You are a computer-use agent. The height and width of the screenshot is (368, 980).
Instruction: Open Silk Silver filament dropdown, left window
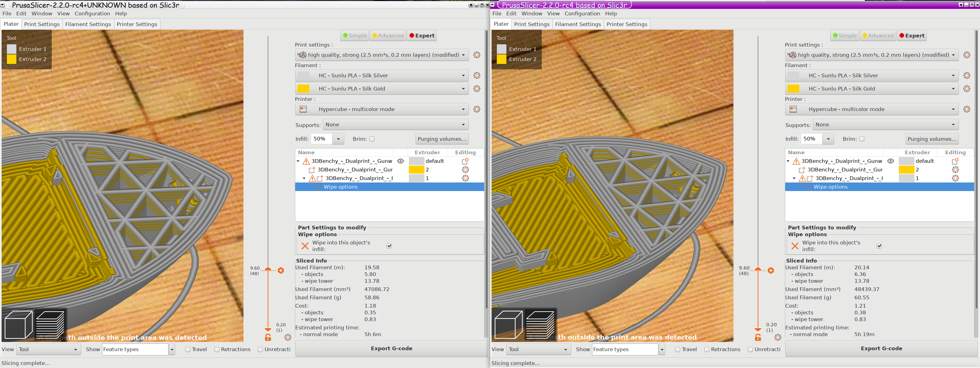(x=382, y=75)
